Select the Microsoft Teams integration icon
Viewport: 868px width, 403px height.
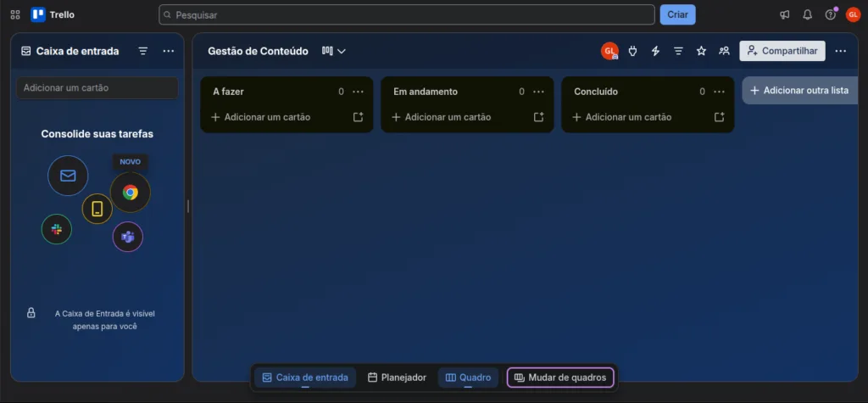pos(128,238)
